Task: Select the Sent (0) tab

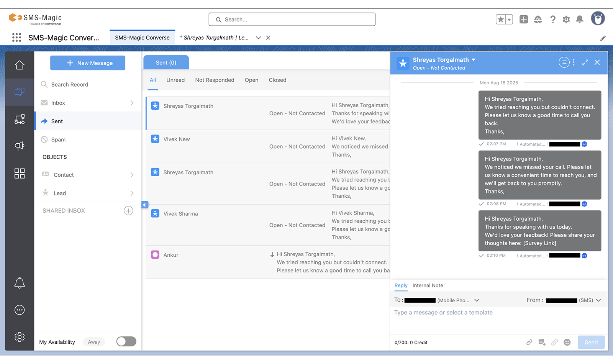Action: pos(166,62)
